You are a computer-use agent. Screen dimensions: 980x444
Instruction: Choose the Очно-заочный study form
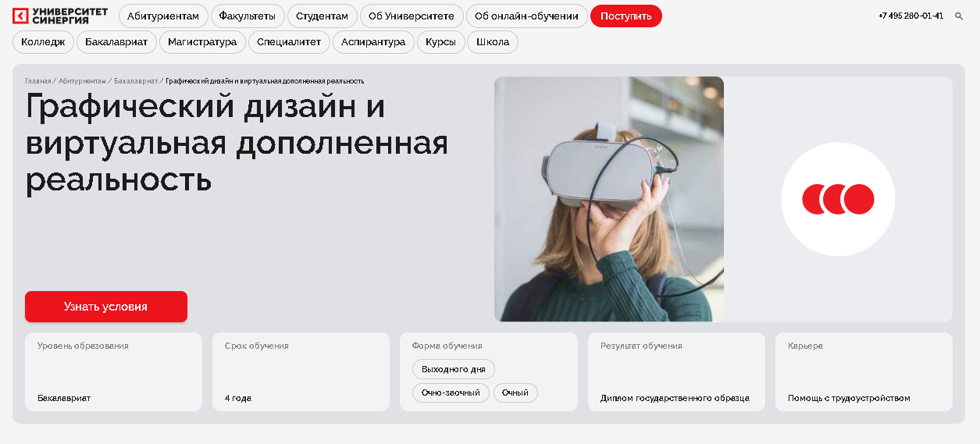pos(451,392)
